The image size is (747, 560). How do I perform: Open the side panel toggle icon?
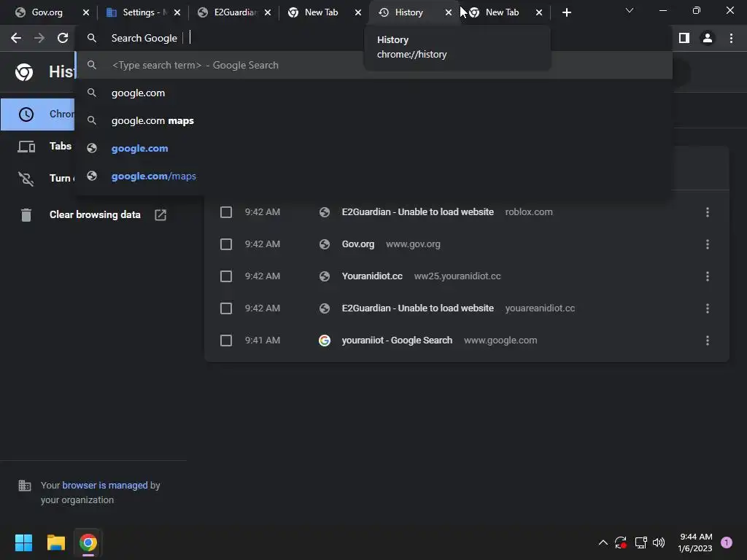[684, 38]
